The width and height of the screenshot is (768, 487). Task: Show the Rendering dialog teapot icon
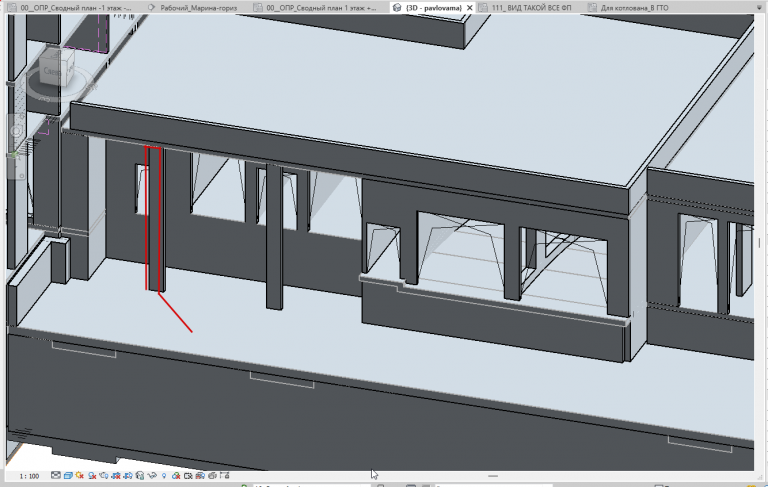click(x=104, y=476)
